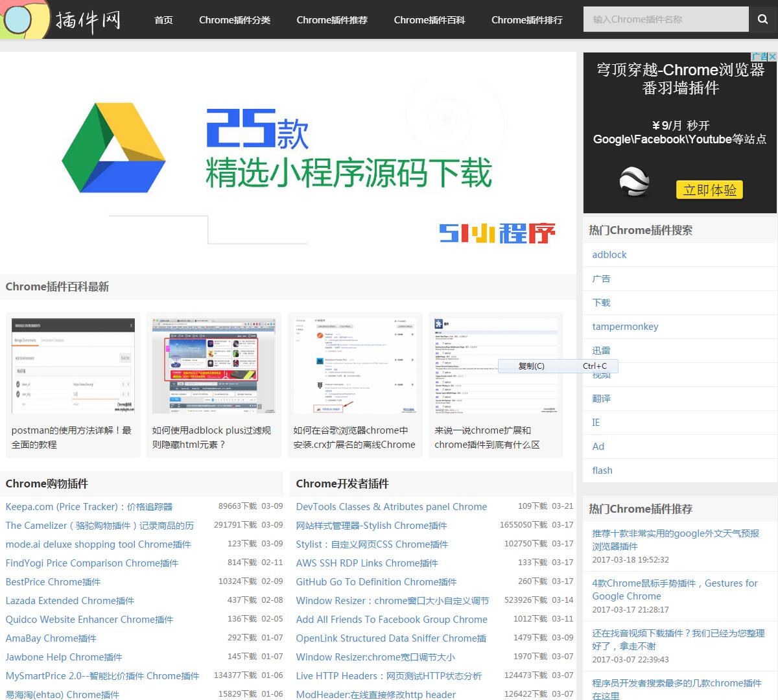Open Chrome插件排行 navigation menu

click(x=526, y=20)
